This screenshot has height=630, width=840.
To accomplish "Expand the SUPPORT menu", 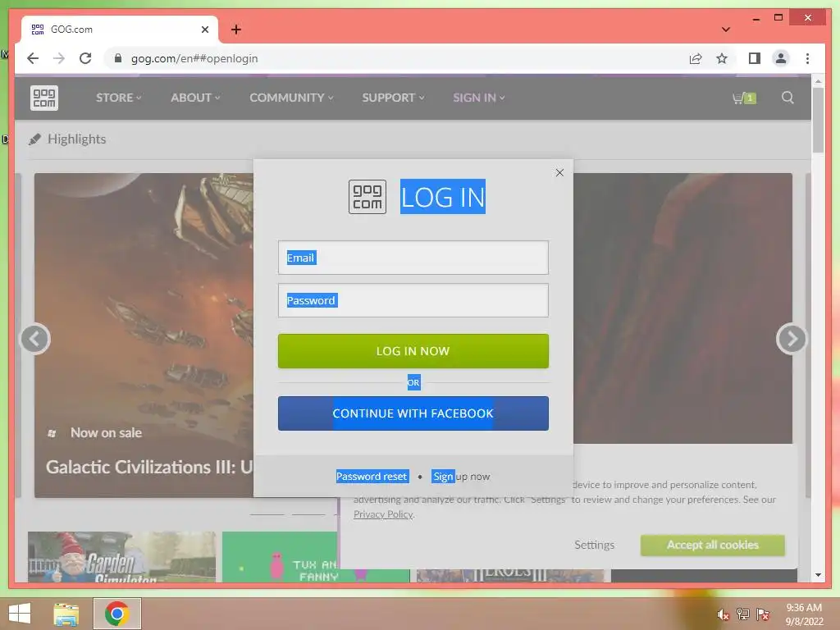I will tap(393, 98).
